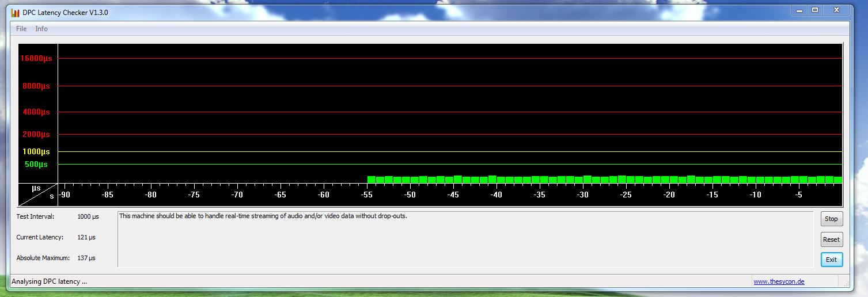Click the window resize grip in status bar
The height and width of the screenshot is (297, 868).
[x=846, y=283]
